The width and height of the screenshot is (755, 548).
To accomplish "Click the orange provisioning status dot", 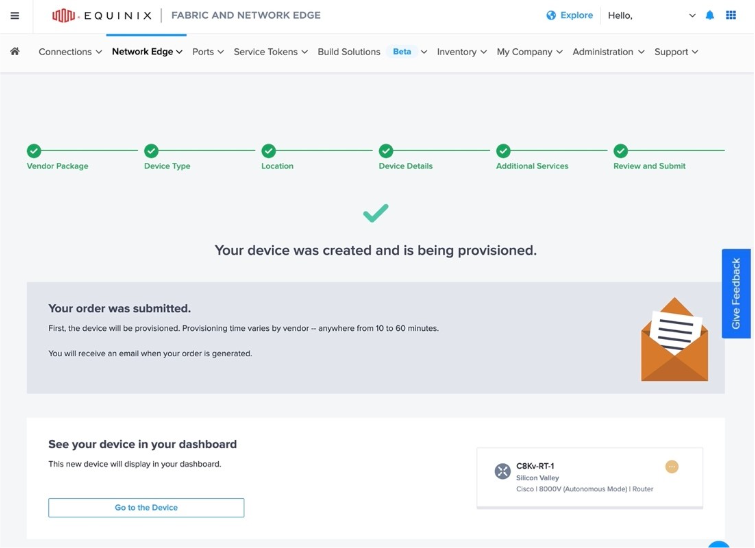I will click(672, 467).
